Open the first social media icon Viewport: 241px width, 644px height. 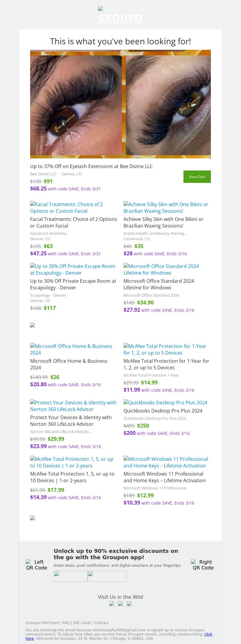pyautogui.click(x=112, y=604)
